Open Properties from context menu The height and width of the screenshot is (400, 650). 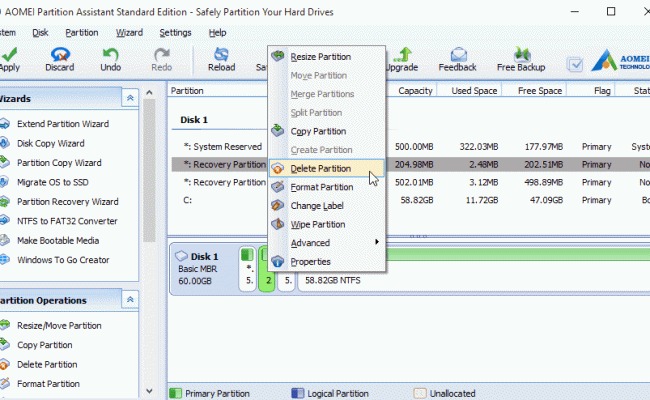point(327,262)
